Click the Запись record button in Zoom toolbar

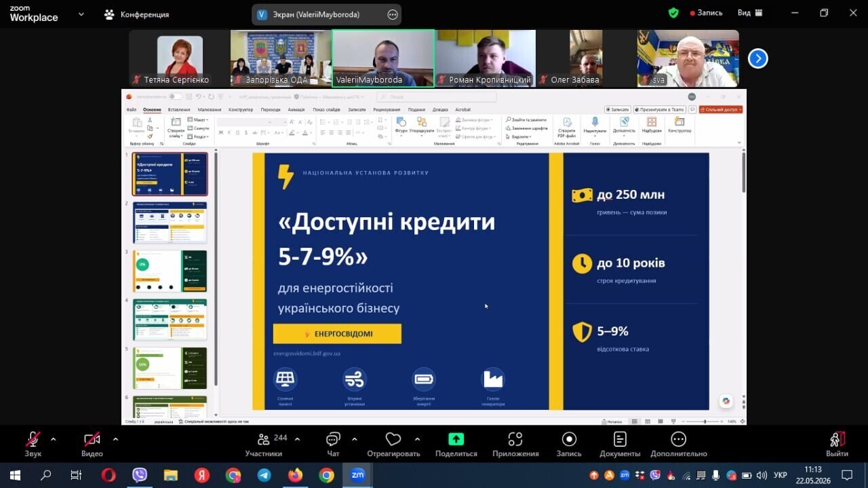click(x=569, y=443)
